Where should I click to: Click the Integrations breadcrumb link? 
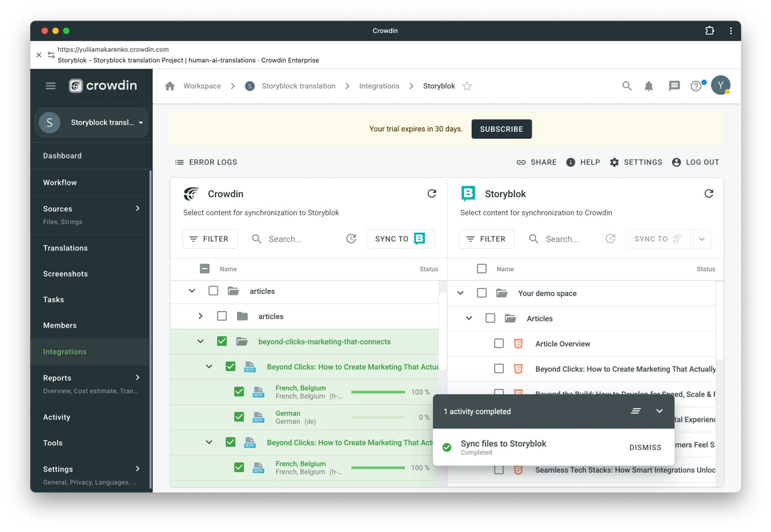coord(379,86)
